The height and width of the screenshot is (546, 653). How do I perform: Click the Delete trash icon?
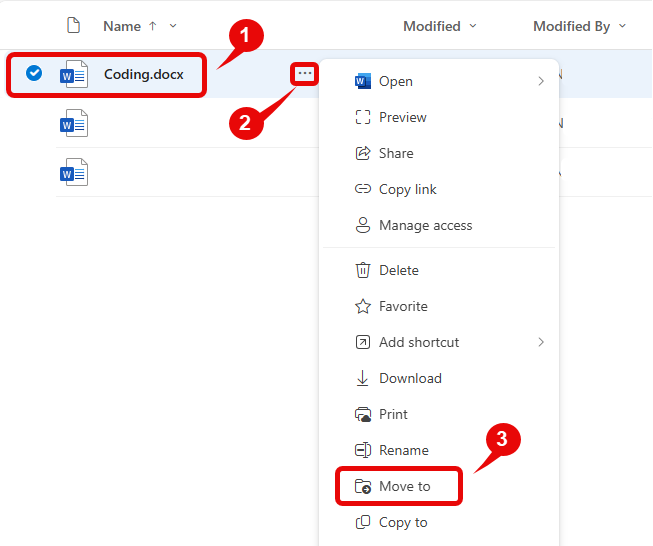[x=363, y=270]
